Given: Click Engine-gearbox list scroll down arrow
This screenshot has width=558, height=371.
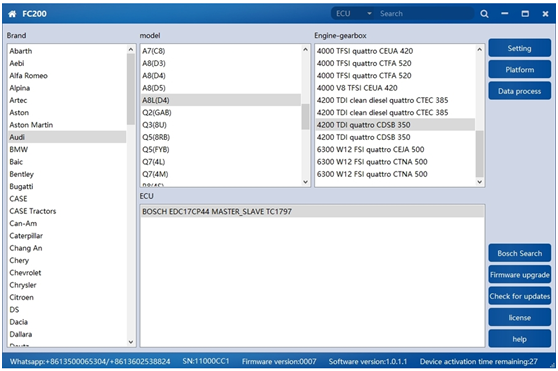Looking at the screenshot, I should tap(479, 182).
